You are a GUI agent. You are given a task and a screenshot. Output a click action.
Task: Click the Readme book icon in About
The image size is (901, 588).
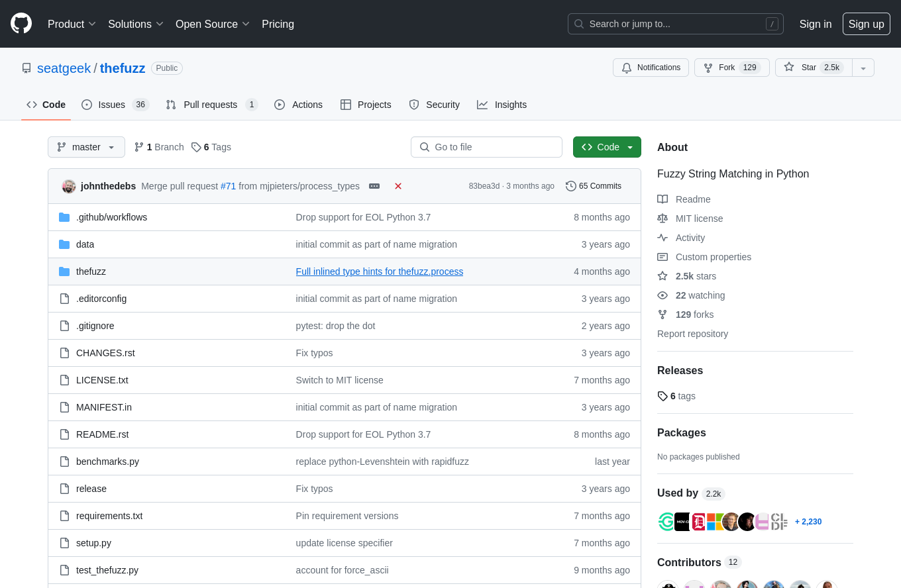(662, 199)
